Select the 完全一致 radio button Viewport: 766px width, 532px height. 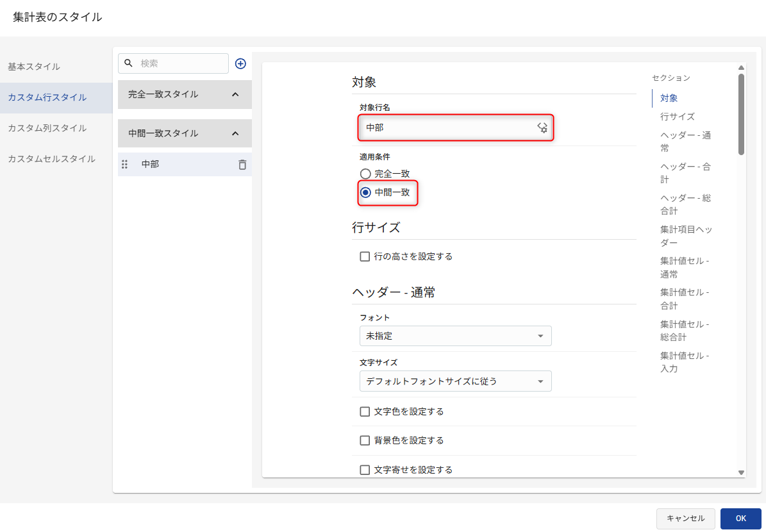pyautogui.click(x=365, y=174)
